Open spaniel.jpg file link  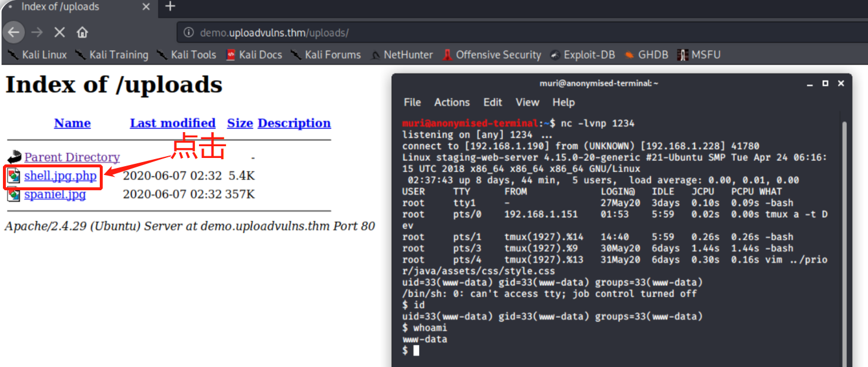pyautogui.click(x=55, y=194)
